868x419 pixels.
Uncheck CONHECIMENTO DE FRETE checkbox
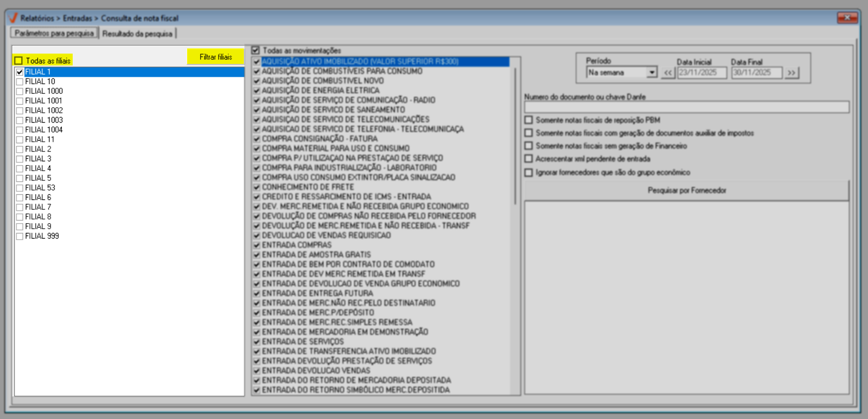256,187
